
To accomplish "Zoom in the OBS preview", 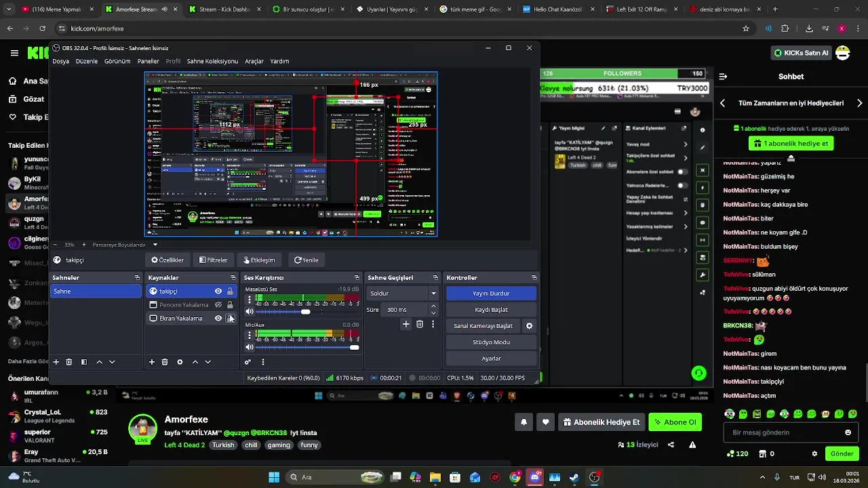I will 84,245.
